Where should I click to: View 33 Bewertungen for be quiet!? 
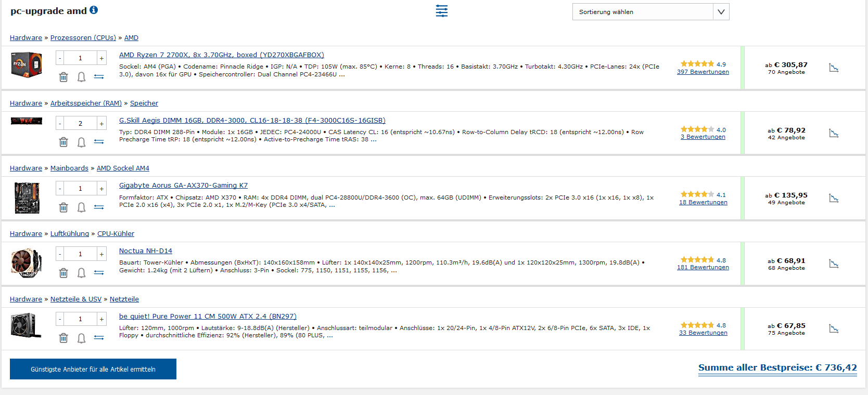point(703,333)
